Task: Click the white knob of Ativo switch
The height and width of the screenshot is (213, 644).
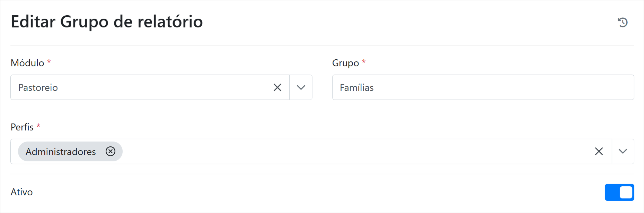Action: pyautogui.click(x=626, y=192)
